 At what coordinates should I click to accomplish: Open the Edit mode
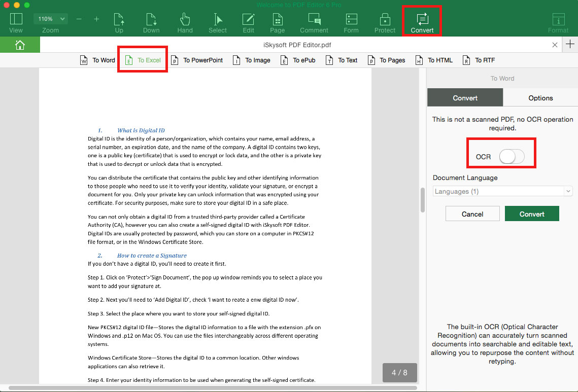click(248, 20)
